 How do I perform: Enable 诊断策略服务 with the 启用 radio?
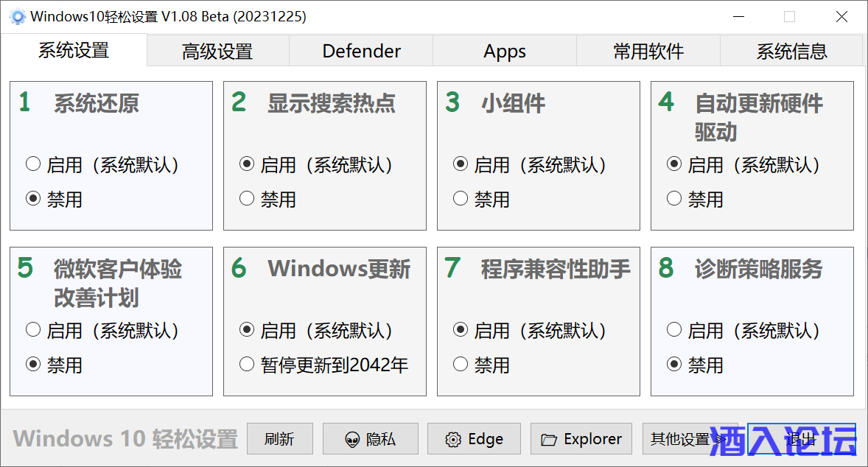674,330
